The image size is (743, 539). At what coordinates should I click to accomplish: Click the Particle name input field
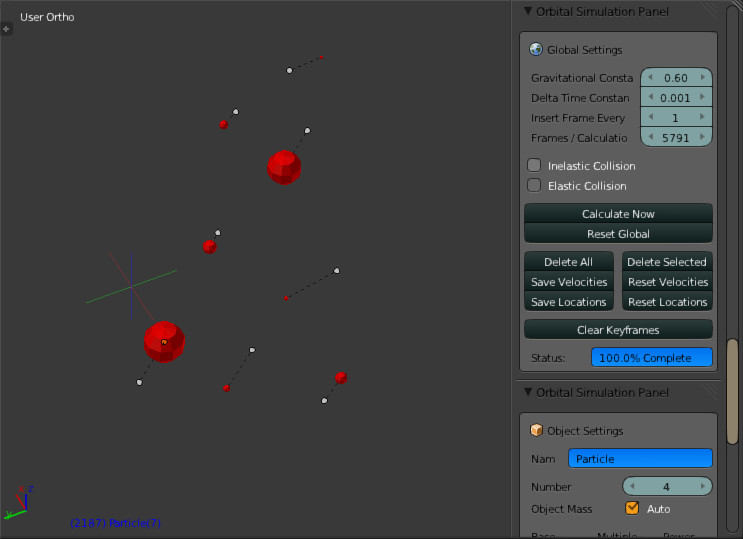tap(640, 458)
